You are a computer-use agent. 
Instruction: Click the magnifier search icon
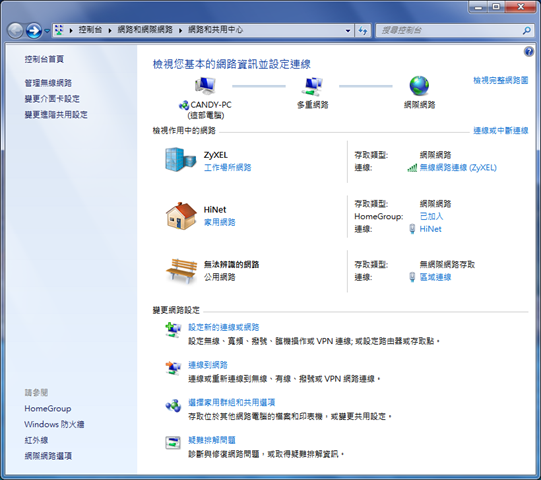pos(527,31)
